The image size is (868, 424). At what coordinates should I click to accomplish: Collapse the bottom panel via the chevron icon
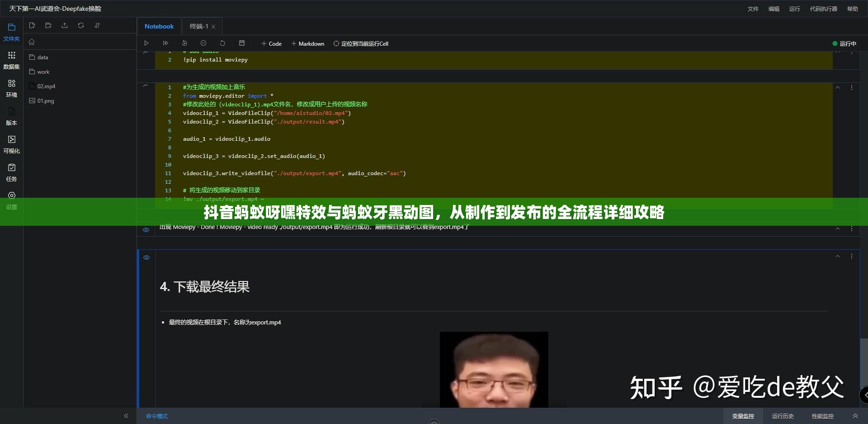(x=856, y=416)
